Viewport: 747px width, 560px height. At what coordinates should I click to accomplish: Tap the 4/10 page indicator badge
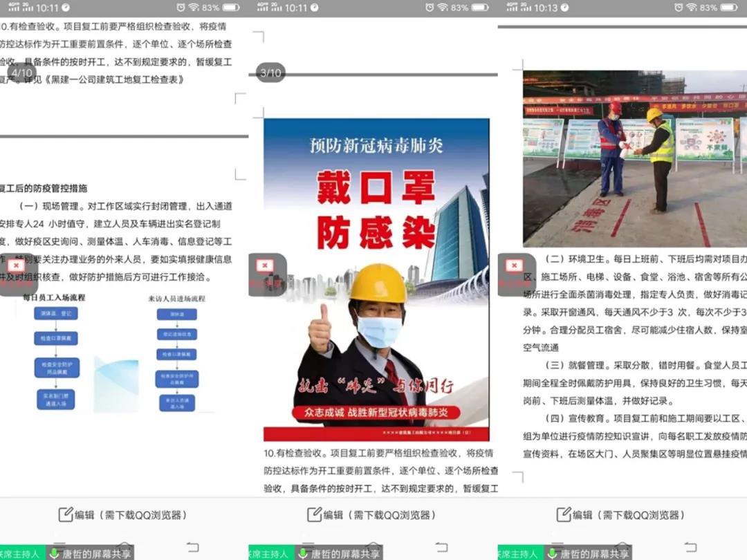[x=19, y=73]
